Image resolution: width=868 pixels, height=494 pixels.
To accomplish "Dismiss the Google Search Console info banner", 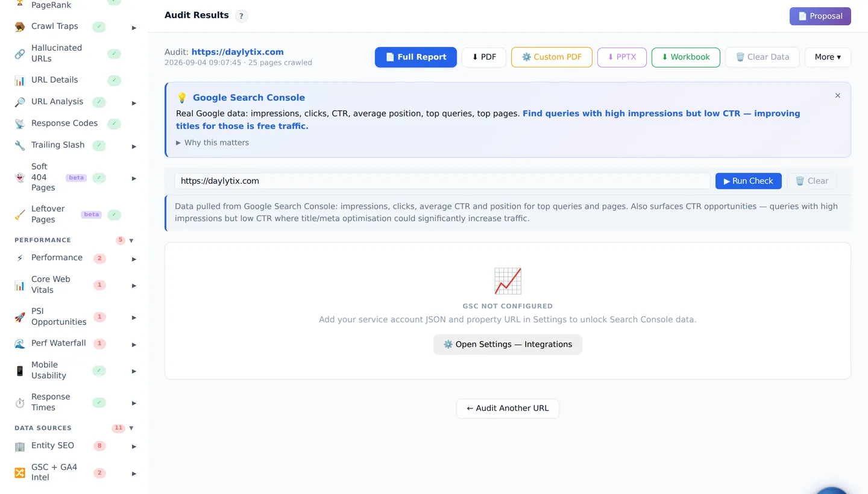I will pos(837,96).
